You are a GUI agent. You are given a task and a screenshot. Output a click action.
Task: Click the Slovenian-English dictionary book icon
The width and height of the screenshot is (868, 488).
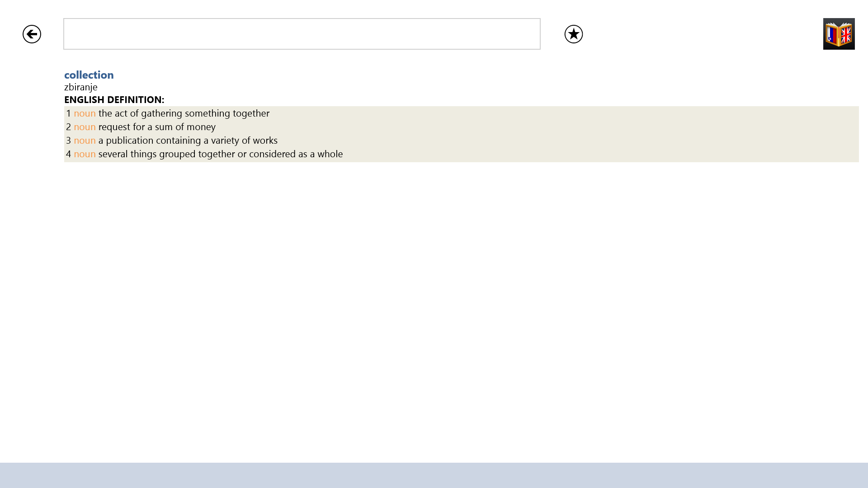(839, 34)
